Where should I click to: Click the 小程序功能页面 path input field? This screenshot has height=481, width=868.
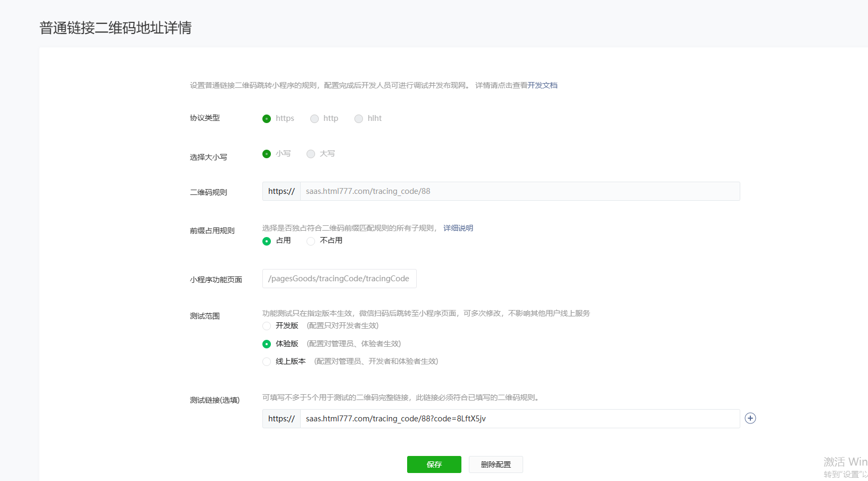(x=339, y=279)
